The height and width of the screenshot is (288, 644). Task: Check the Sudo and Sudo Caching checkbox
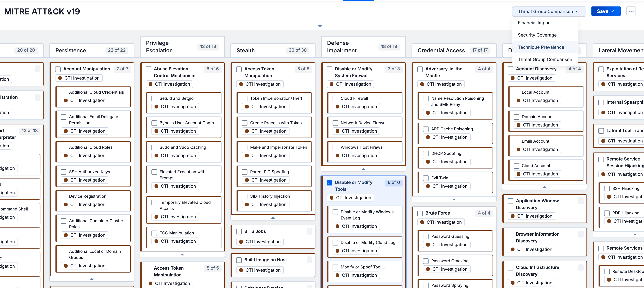(154, 148)
